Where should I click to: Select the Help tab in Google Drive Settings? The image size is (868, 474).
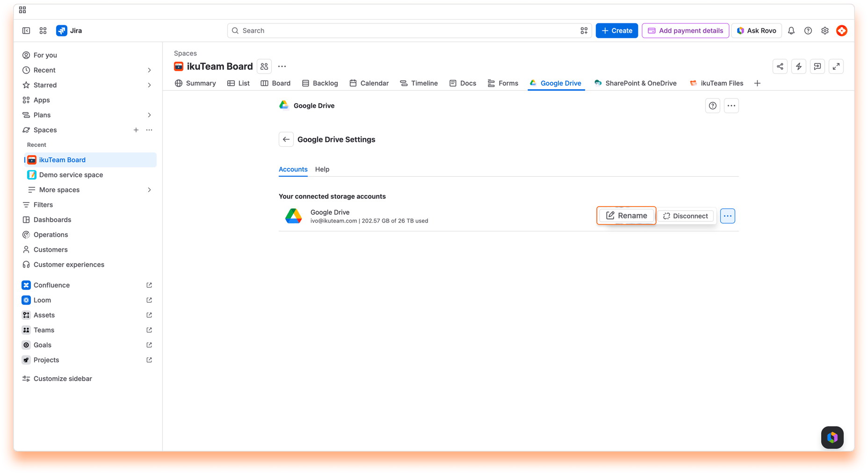click(x=322, y=169)
